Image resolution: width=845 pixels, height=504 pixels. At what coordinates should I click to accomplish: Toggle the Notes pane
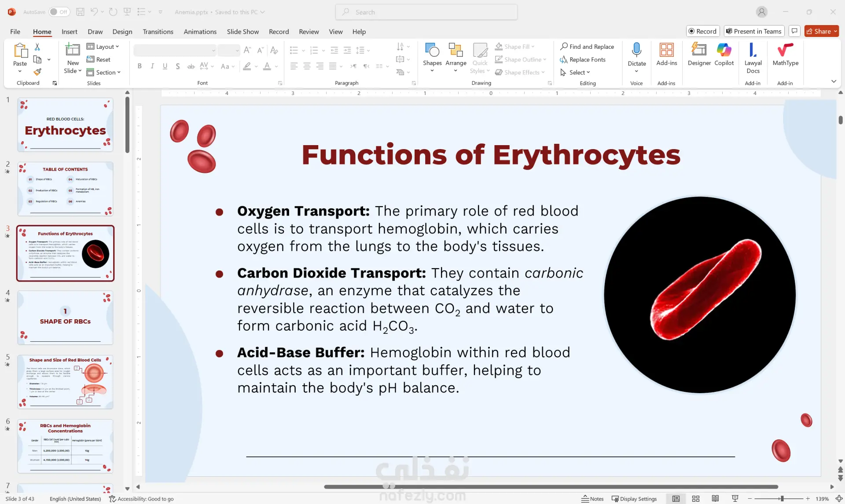[x=592, y=499]
